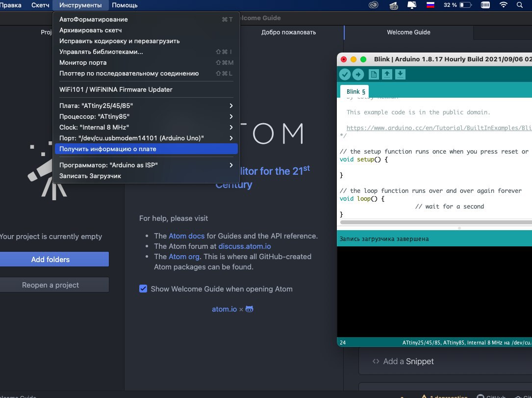Select Архивировать скетч menu item

click(146, 30)
